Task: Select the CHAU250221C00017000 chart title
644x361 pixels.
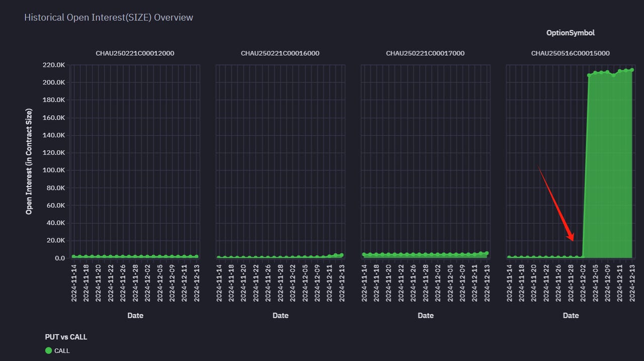Action: [x=425, y=53]
